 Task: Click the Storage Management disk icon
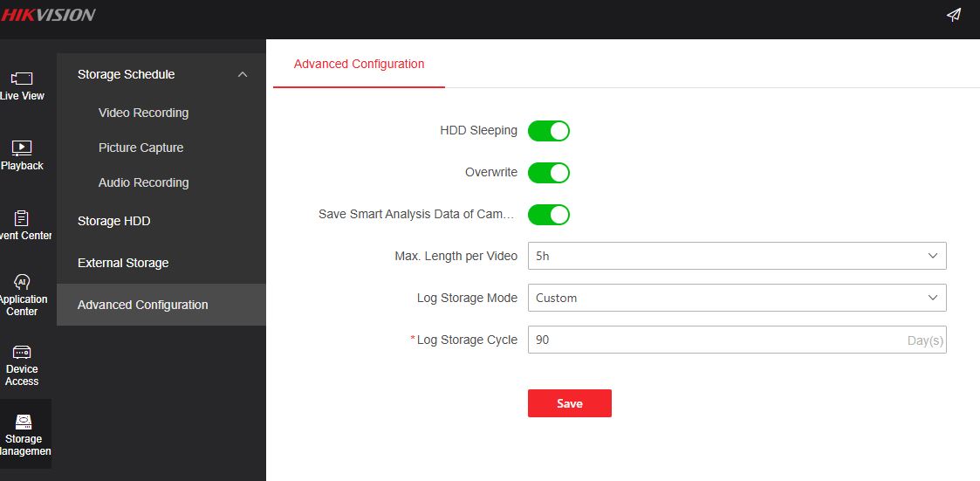[x=24, y=422]
